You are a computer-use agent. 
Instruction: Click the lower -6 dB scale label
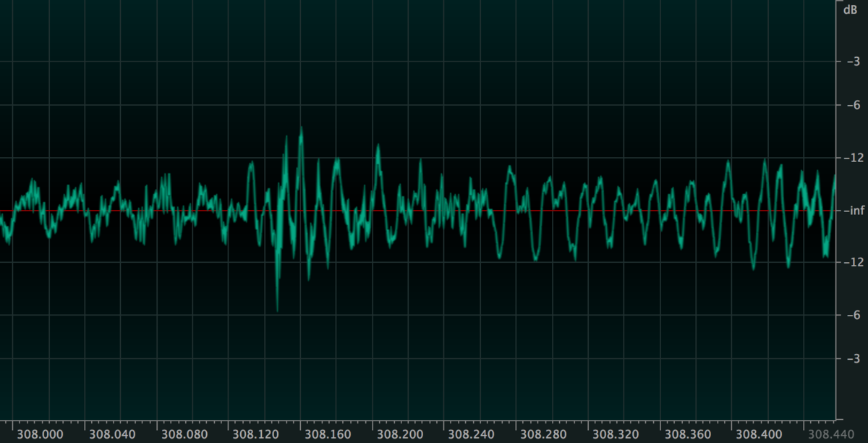click(853, 315)
